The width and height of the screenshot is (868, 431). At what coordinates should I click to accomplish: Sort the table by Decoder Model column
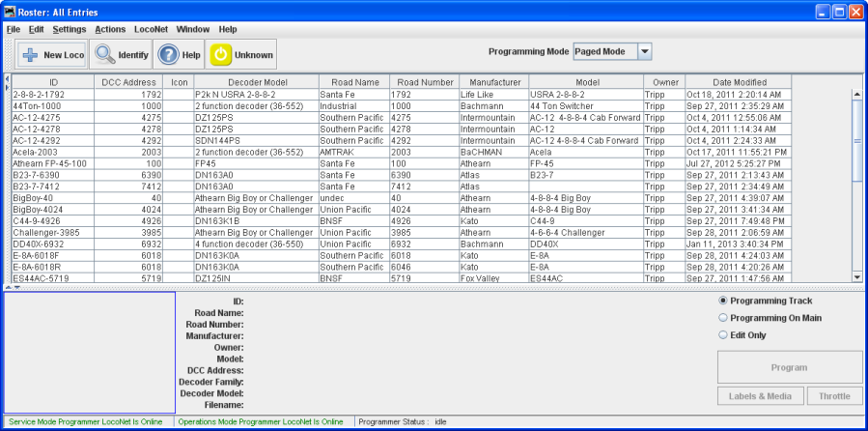(x=255, y=82)
